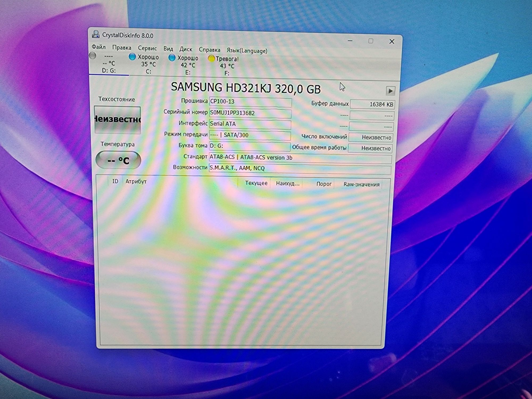The image size is (532, 399).
Task: Click the blue status circle for C:
Action: tap(132, 57)
